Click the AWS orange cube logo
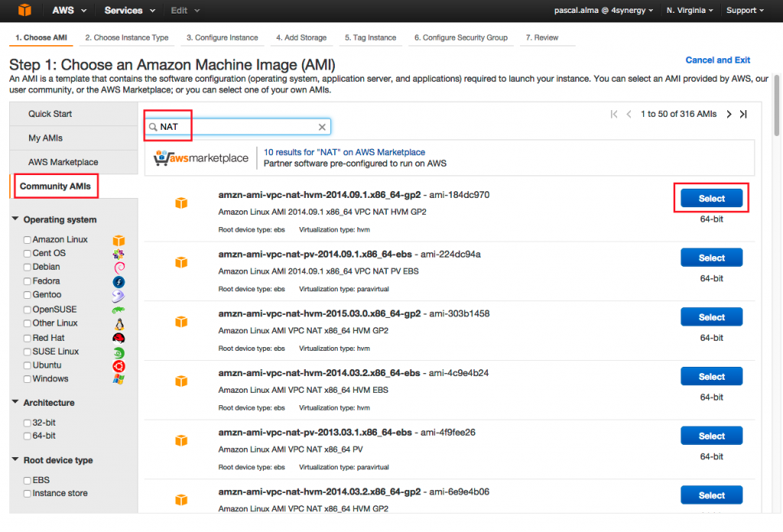 pos(24,10)
